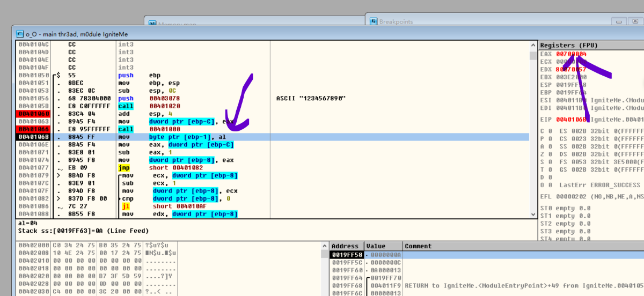Select the EBX register value 003E2000
This screenshot has width=644, height=296.
click(571, 77)
